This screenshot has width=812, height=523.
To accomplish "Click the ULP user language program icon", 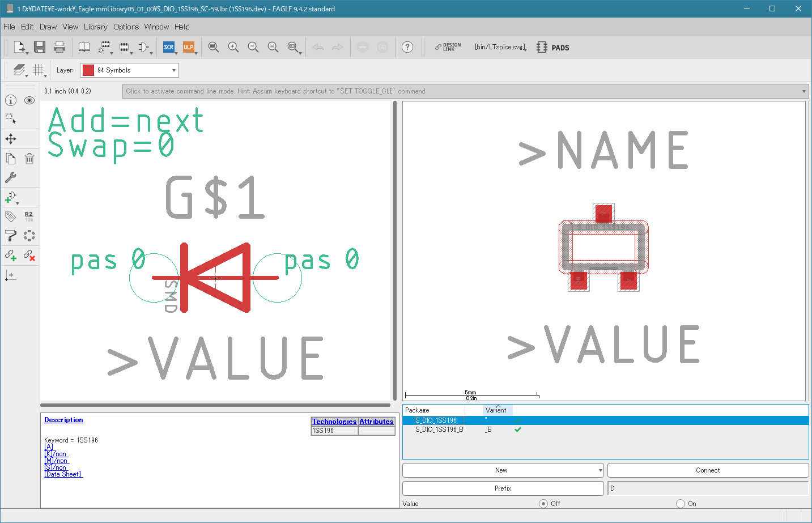I will pyautogui.click(x=189, y=47).
